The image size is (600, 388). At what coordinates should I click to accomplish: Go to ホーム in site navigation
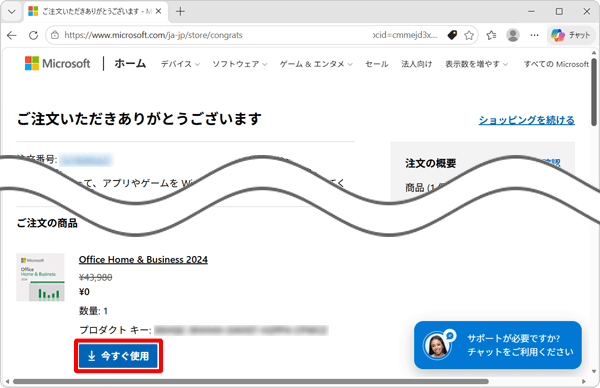pos(130,64)
